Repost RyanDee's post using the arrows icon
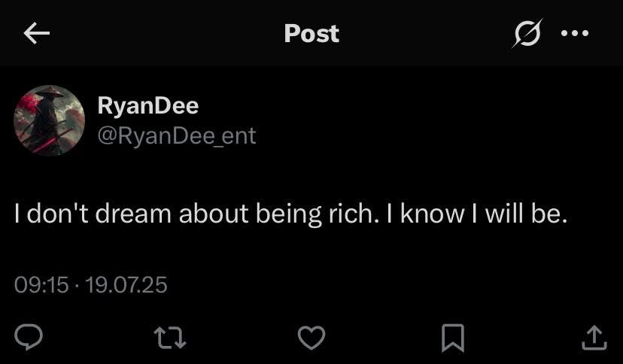The height and width of the screenshot is (364, 623). click(172, 338)
